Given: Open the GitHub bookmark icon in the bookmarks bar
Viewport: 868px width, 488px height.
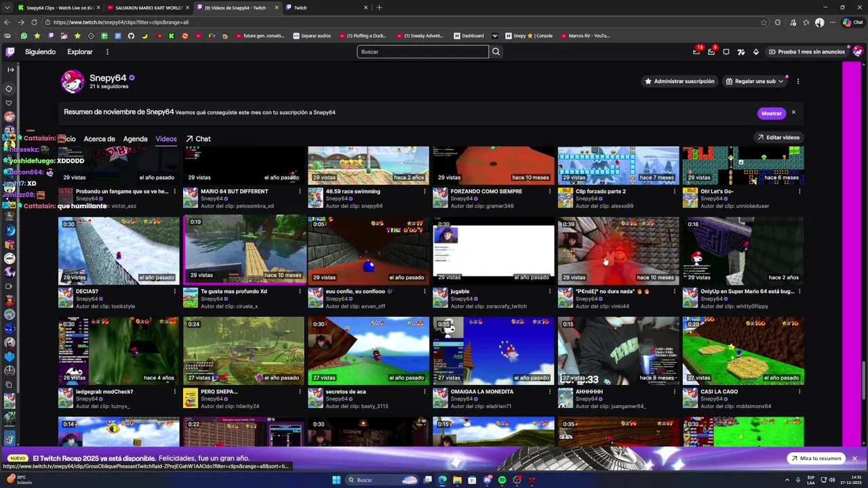Looking at the screenshot, I should 131,36.
